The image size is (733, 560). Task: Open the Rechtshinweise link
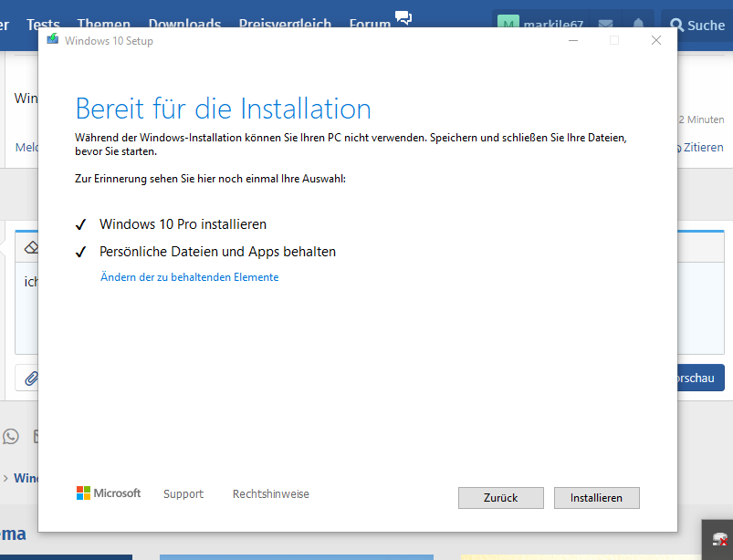coord(271,493)
